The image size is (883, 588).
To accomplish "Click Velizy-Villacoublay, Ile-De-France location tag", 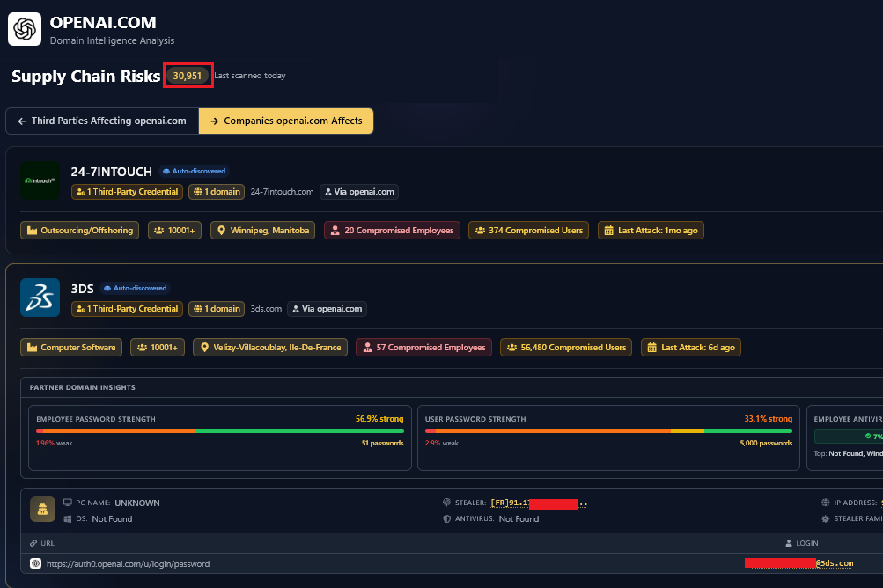I will (x=270, y=348).
